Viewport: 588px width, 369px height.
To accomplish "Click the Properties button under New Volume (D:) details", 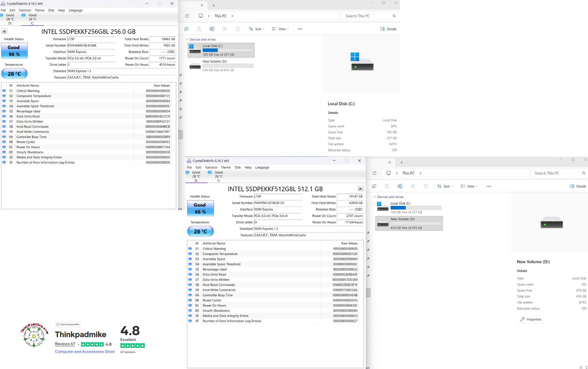I will [531, 319].
